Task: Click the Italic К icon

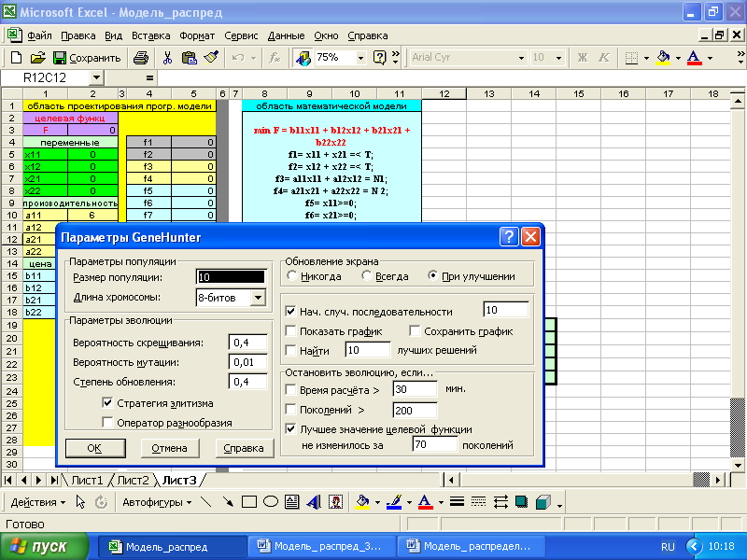Action: (x=603, y=58)
